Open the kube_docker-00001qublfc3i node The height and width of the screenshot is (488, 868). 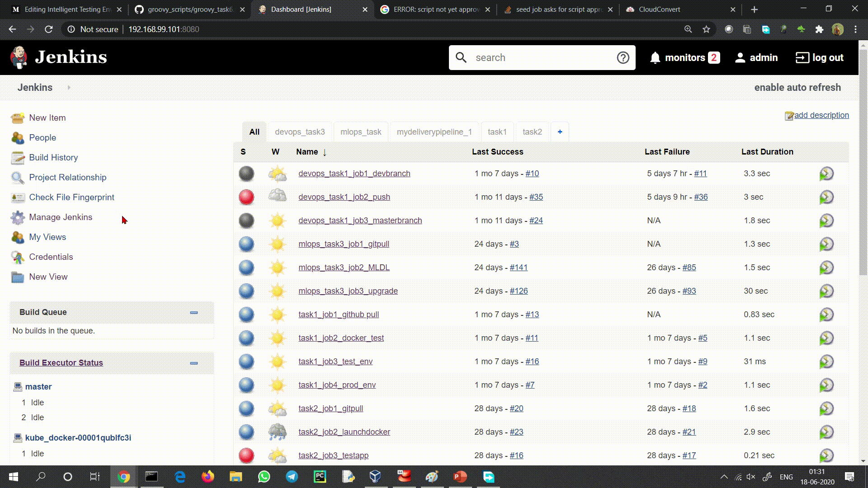click(x=78, y=438)
